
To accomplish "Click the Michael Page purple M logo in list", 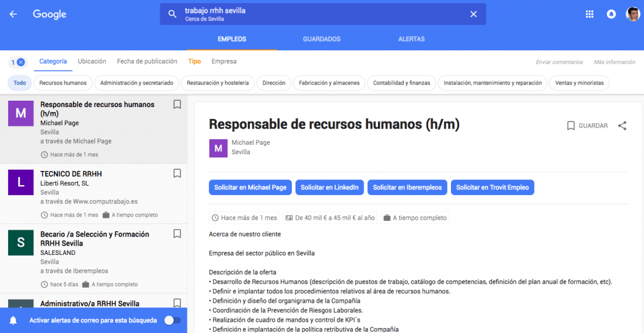I will (21, 113).
